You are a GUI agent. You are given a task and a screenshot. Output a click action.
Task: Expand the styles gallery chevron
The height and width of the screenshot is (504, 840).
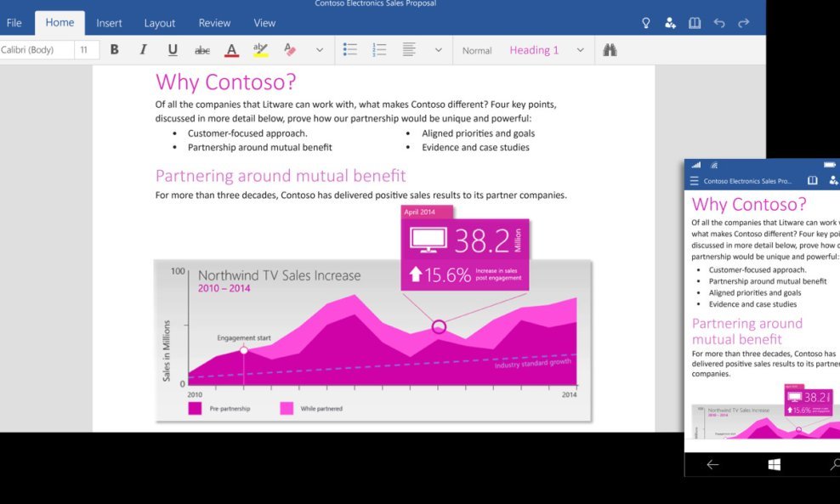(x=580, y=50)
